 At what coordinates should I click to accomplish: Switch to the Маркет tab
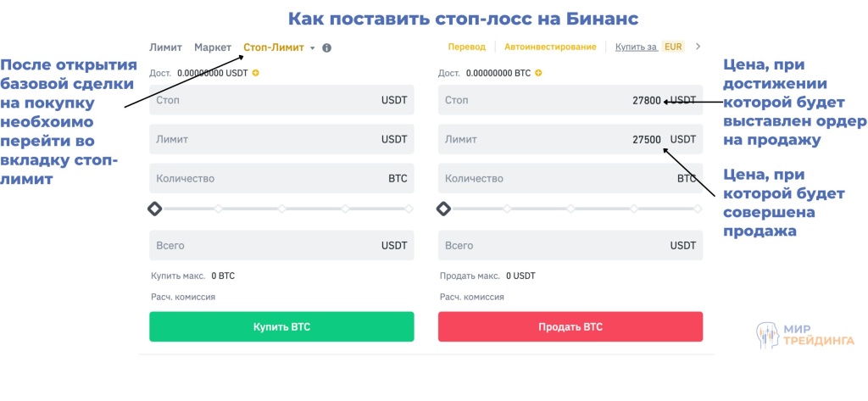tap(213, 47)
